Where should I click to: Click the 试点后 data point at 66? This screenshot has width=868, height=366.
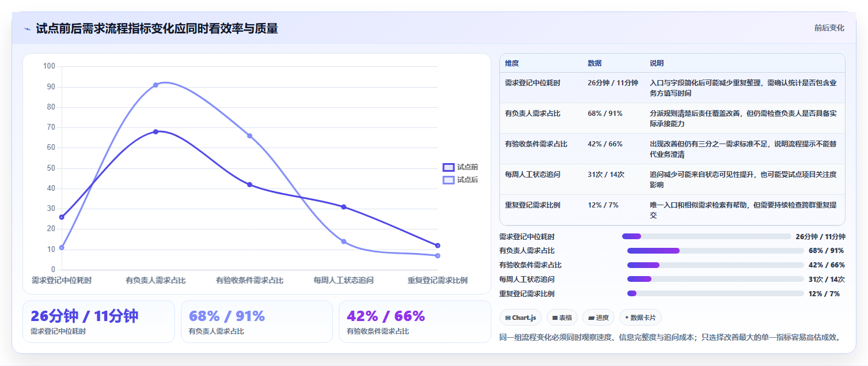tap(249, 135)
